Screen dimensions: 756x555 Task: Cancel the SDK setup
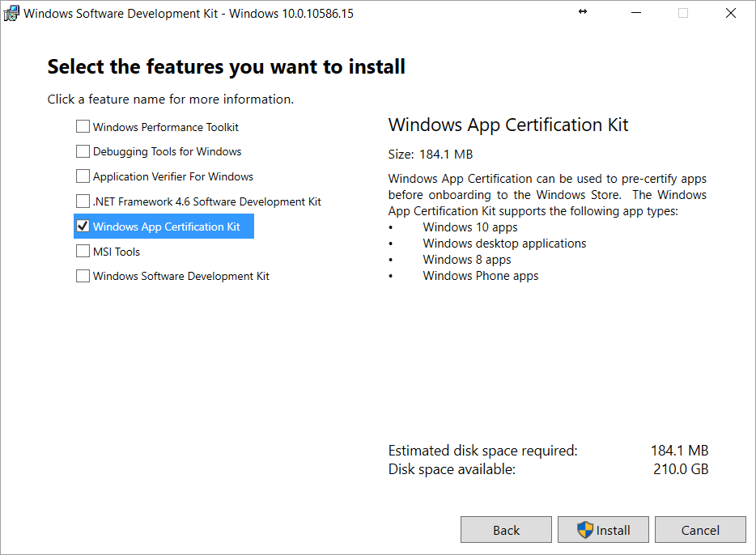700,530
